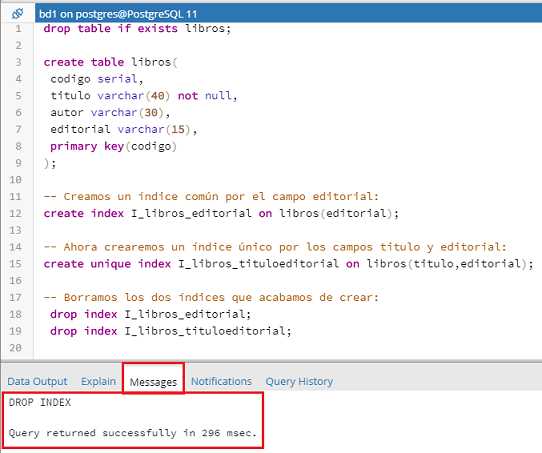
Task: Click the 'create unique index I_libros_tituloeditorial' statement
Action: click(x=289, y=264)
